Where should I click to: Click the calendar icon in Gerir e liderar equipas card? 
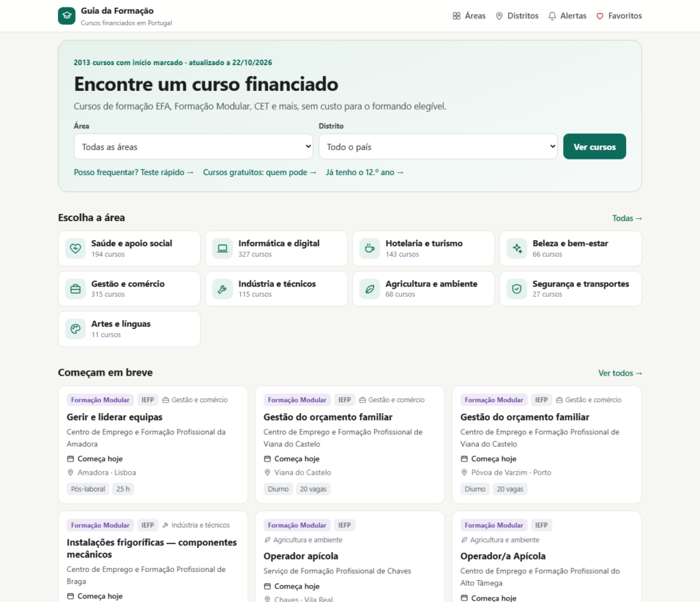coord(70,458)
